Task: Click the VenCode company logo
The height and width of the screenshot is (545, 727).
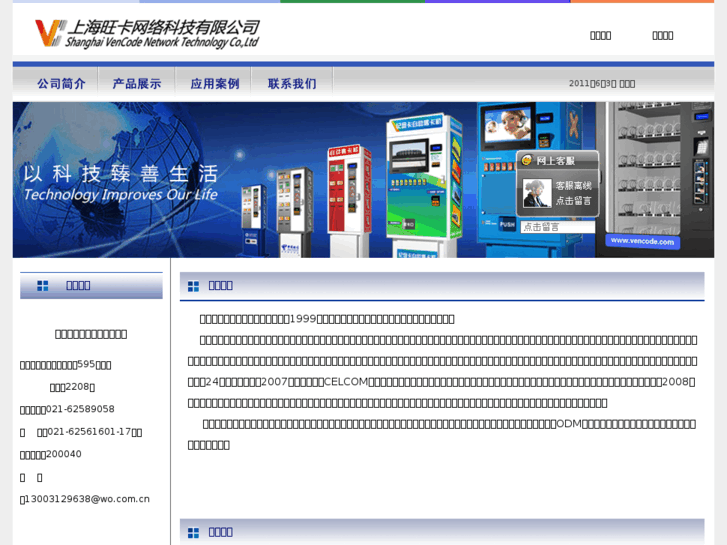Action: [x=147, y=33]
